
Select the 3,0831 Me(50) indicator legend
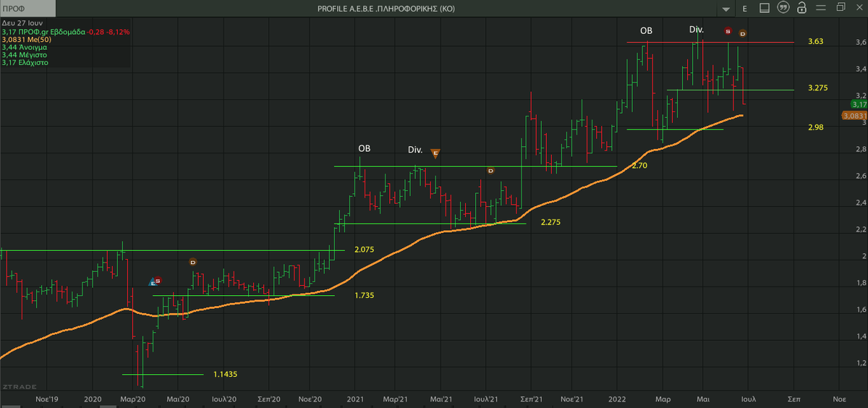point(25,40)
